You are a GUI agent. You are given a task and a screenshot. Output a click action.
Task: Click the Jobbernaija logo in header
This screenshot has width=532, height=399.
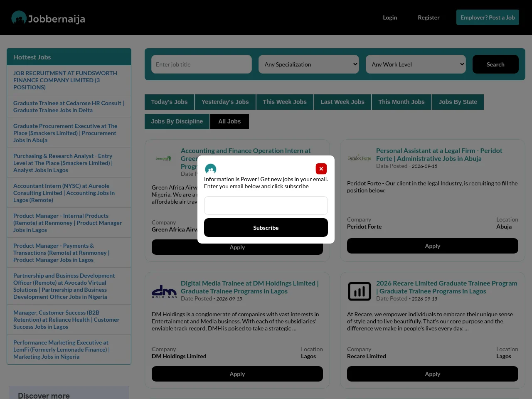pos(48,18)
